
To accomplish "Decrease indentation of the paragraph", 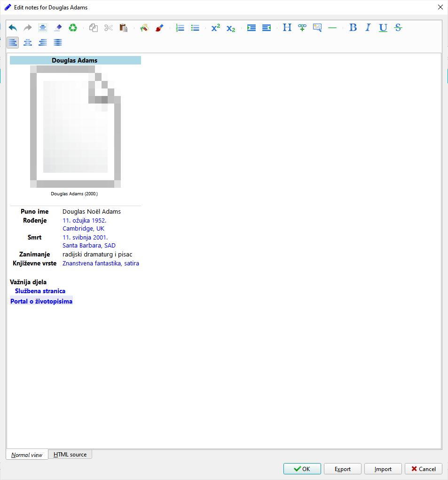I will 267,28.
